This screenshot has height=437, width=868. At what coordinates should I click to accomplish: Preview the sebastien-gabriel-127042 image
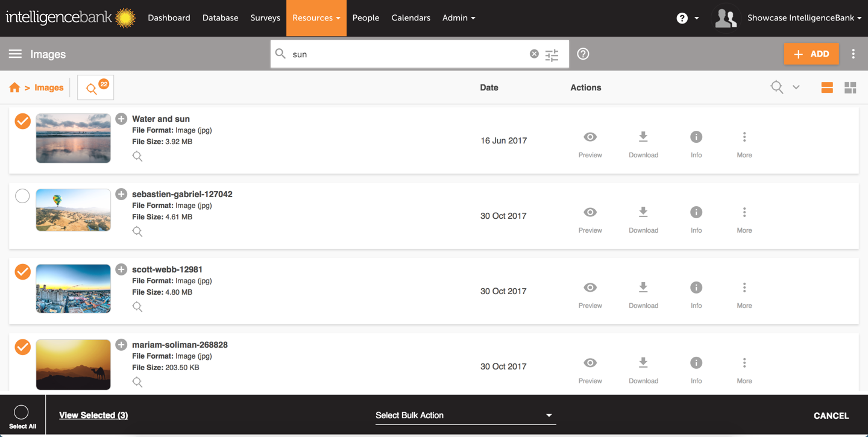click(x=590, y=219)
